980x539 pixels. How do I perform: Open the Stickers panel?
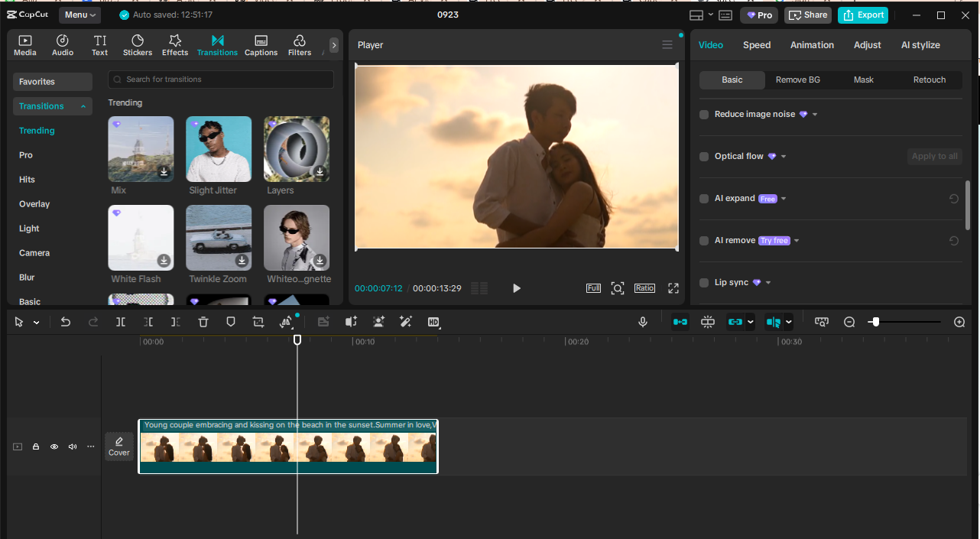tap(137, 44)
